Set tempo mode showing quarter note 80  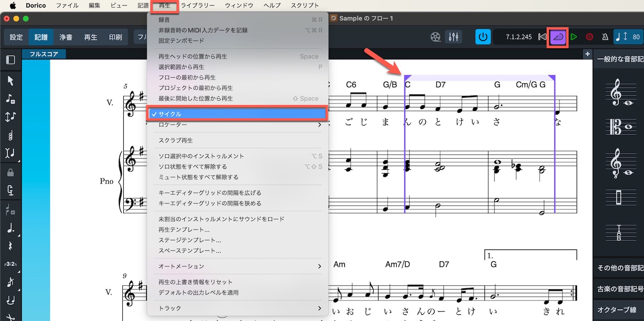[x=628, y=37]
